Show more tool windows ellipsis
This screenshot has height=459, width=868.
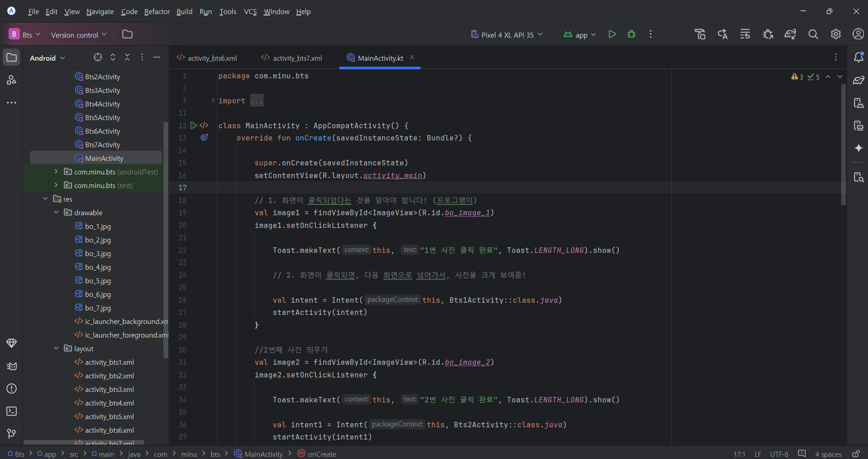tap(12, 103)
